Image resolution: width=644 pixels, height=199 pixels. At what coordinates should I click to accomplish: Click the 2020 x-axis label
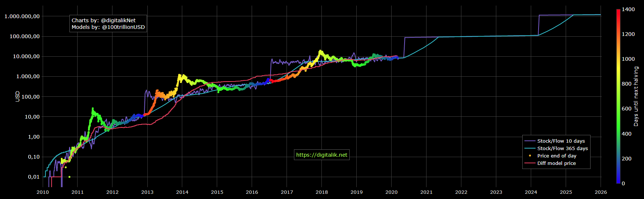pos(392,192)
